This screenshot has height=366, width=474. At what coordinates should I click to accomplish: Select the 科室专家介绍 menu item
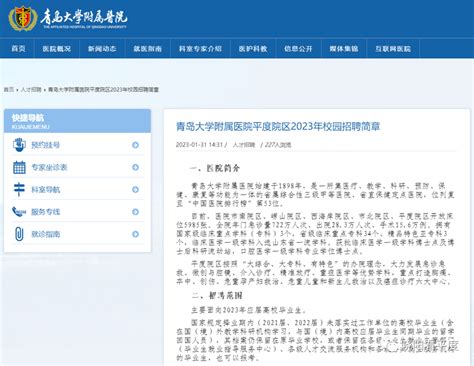pyautogui.click(x=200, y=49)
